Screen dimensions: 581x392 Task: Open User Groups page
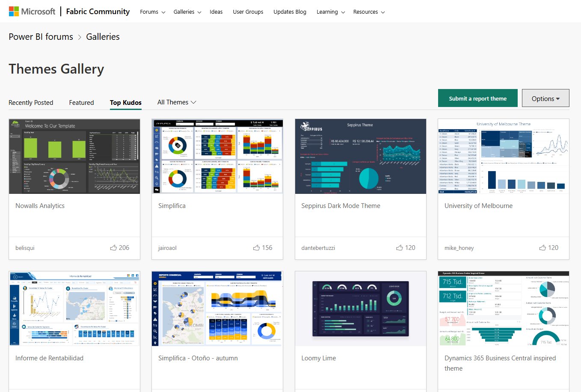coord(248,12)
